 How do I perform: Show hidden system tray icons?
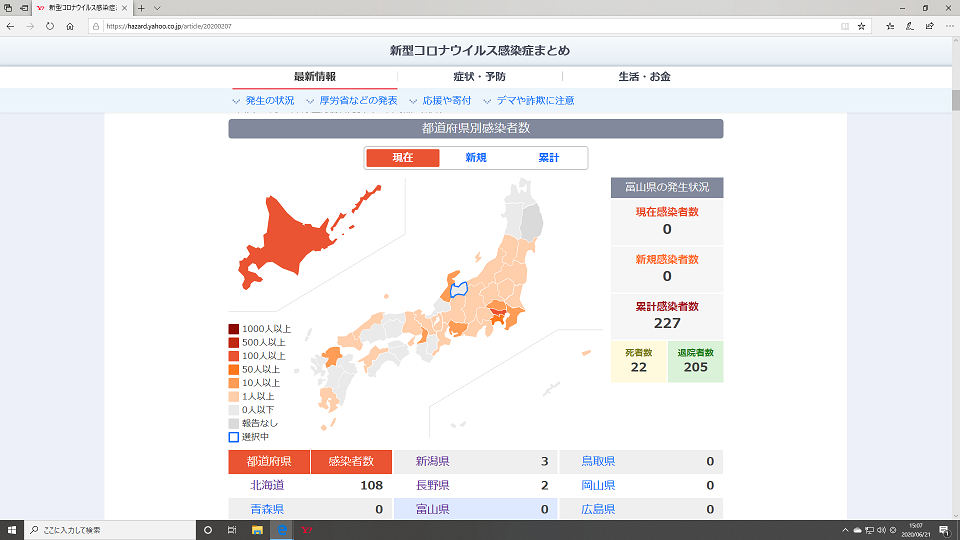(x=846, y=530)
